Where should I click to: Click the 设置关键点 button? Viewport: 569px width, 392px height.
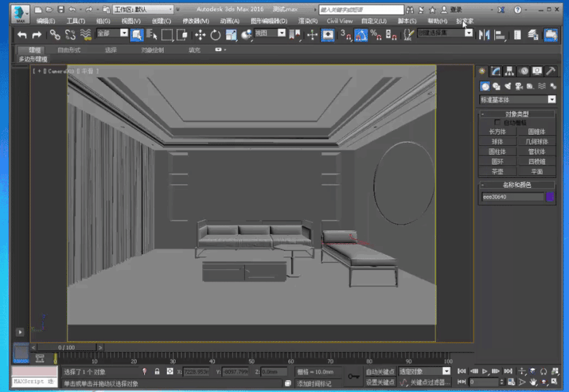pos(380,382)
